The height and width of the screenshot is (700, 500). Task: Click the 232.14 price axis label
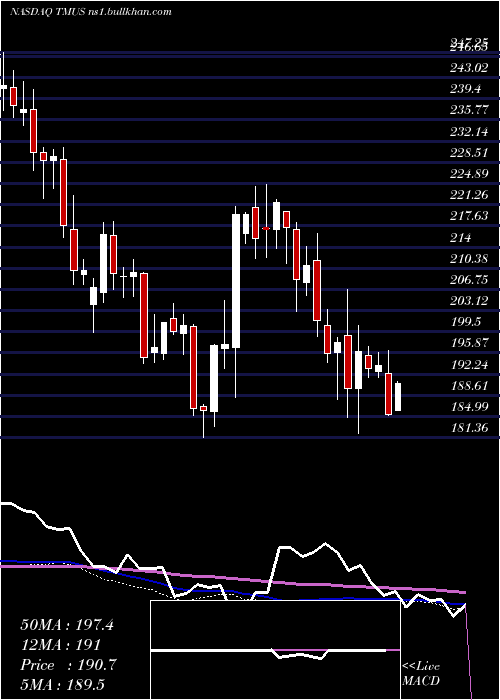469,132
